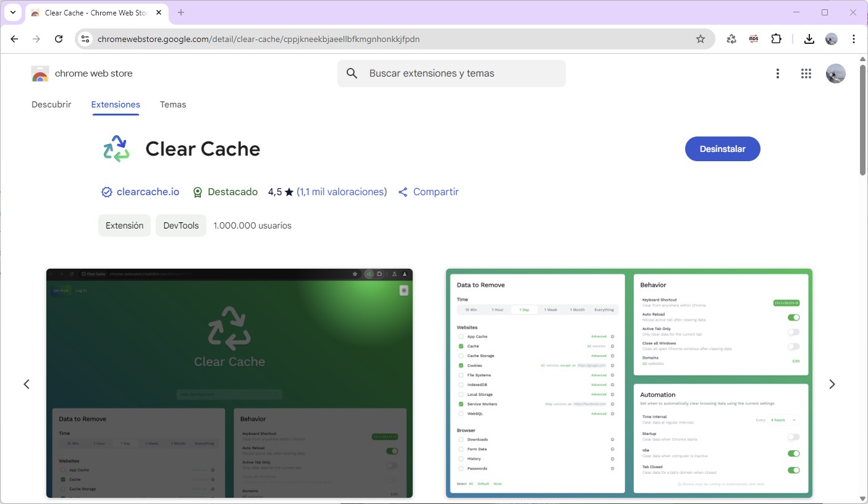Screen dimensions: 868x504
Task: Bookmark this page with the star icon
Action: point(701,39)
